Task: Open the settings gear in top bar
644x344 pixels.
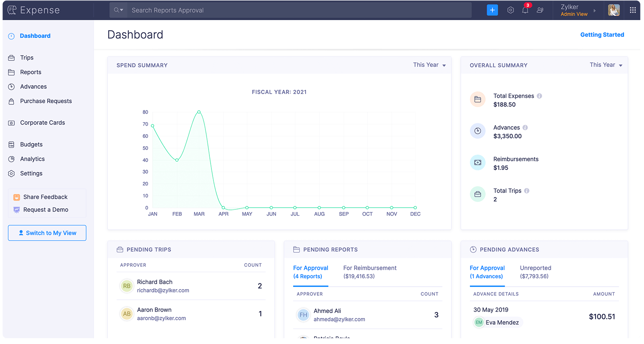Action: coord(511,10)
